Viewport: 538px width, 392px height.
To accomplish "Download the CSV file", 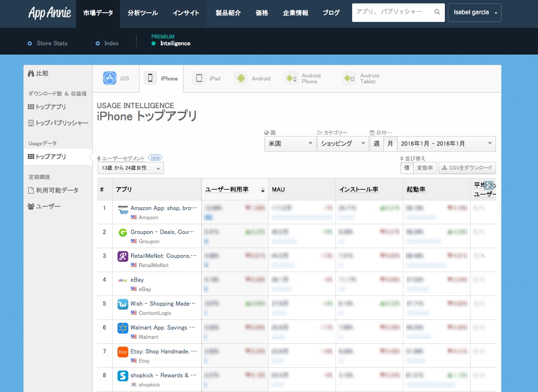I will (467, 168).
